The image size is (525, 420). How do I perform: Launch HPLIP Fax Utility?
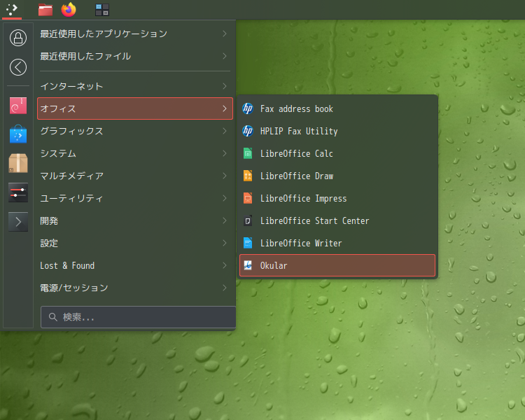tap(337, 131)
